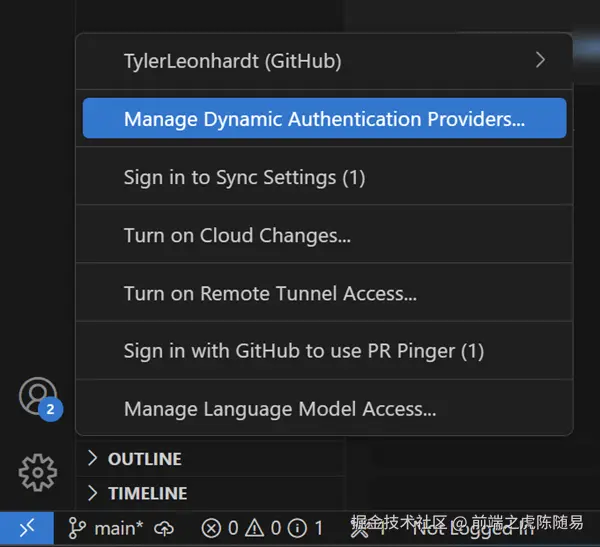Choose Manage Dynamic Authentication Providers...
This screenshot has height=547, width=600.
(x=324, y=118)
